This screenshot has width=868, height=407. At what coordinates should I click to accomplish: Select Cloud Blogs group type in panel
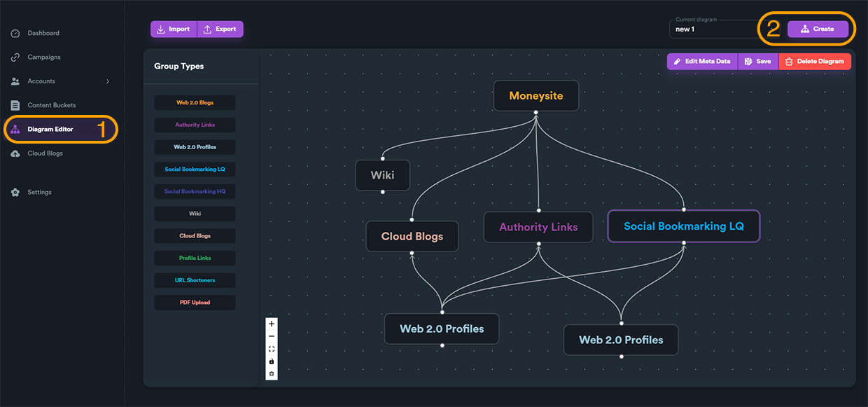[195, 235]
